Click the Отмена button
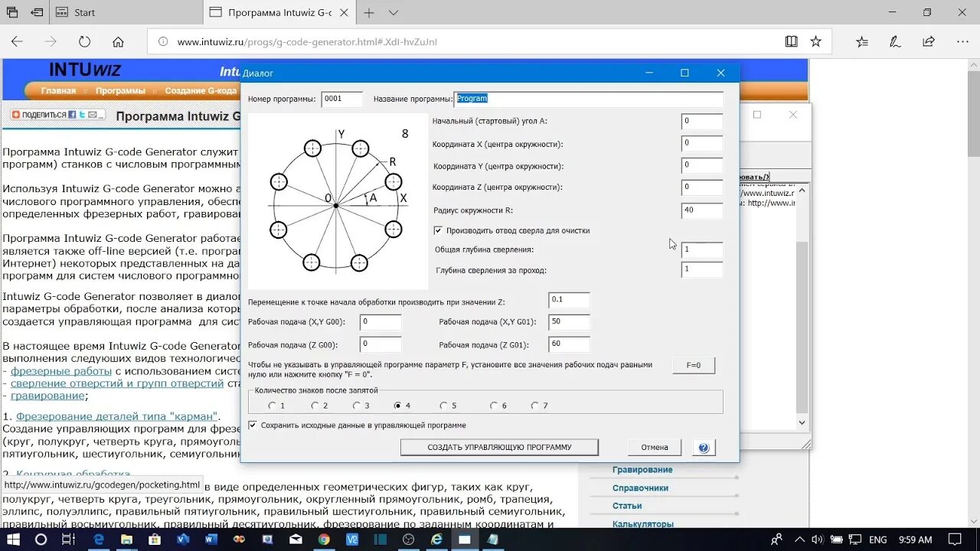Screen dimensions: 980x551 click(x=655, y=448)
